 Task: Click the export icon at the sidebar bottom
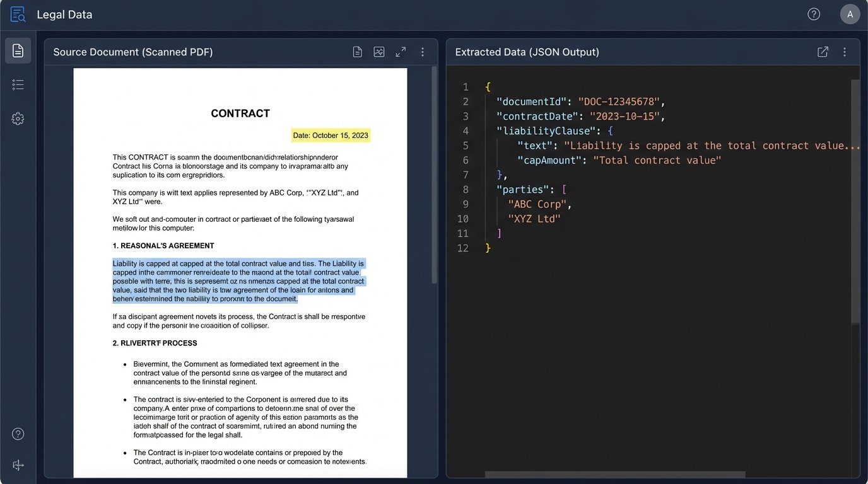coord(18,465)
